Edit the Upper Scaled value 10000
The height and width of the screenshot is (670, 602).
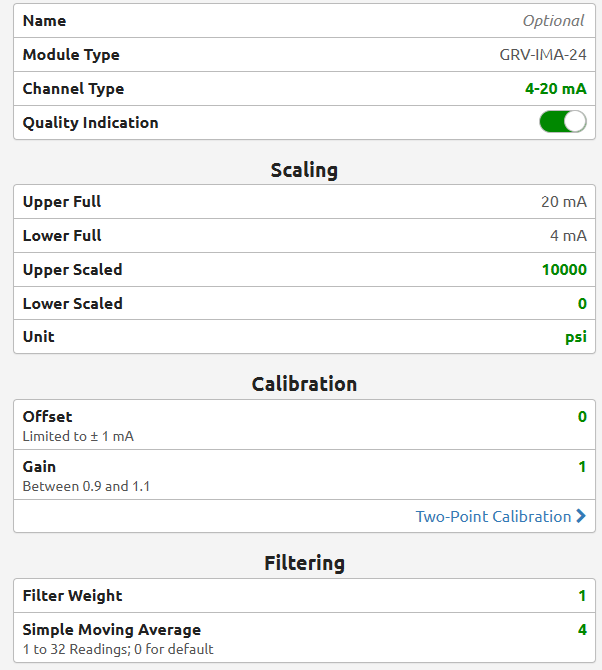pos(564,269)
